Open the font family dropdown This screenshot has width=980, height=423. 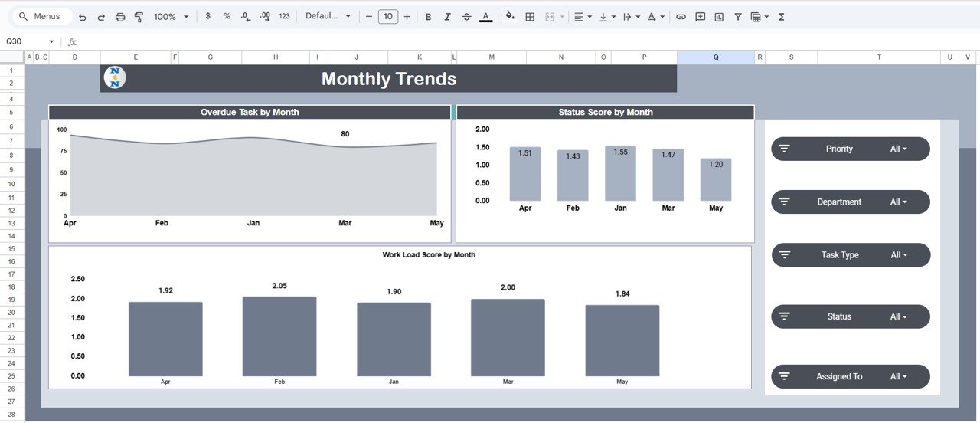point(328,17)
